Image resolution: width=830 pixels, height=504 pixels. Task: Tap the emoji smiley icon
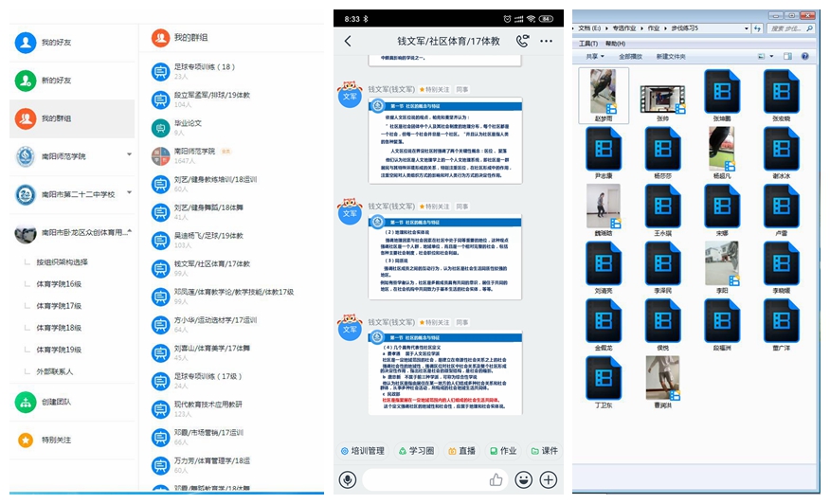click(x=523, y=479)
